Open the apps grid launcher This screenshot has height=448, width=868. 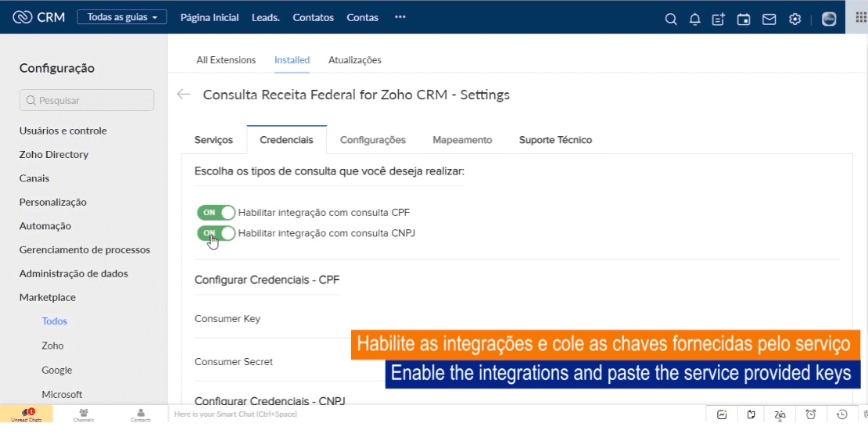[x=861, y=17]
